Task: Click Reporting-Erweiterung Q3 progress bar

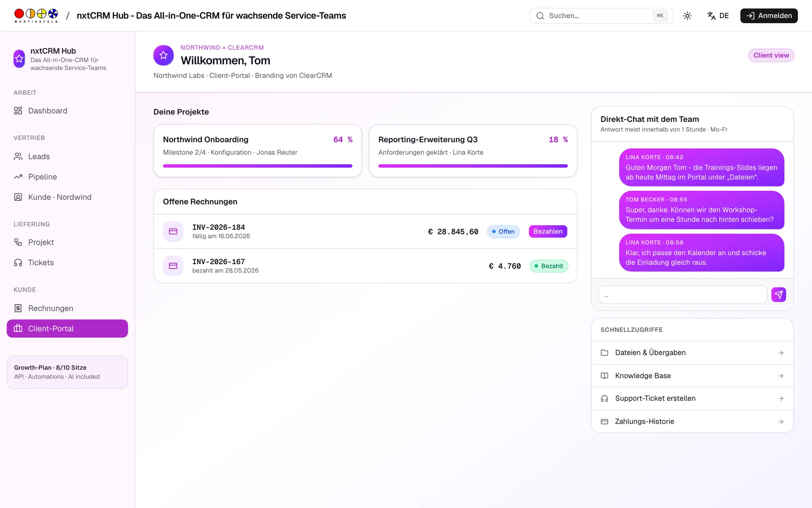Action: pyautogui.click(x=473, y=166)
